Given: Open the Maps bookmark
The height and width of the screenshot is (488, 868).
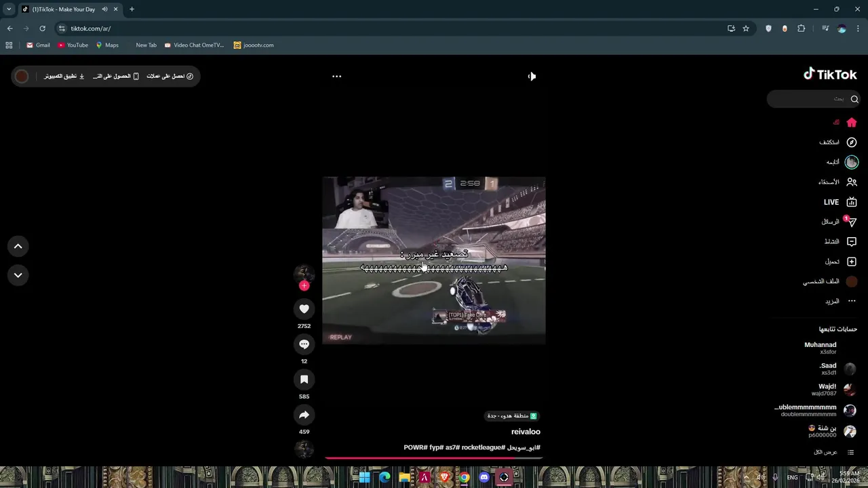Looking at the screenshot, I should (x=107, y=45).
